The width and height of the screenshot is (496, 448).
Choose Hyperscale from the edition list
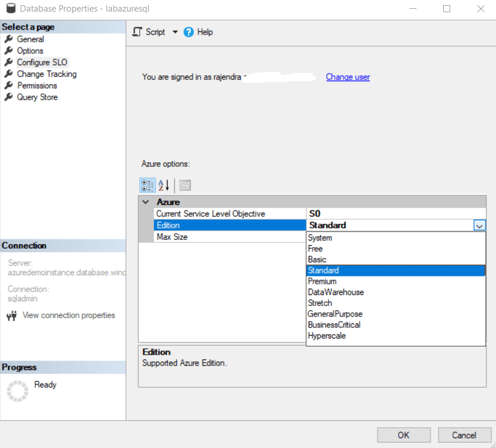[x=396, y=336]
